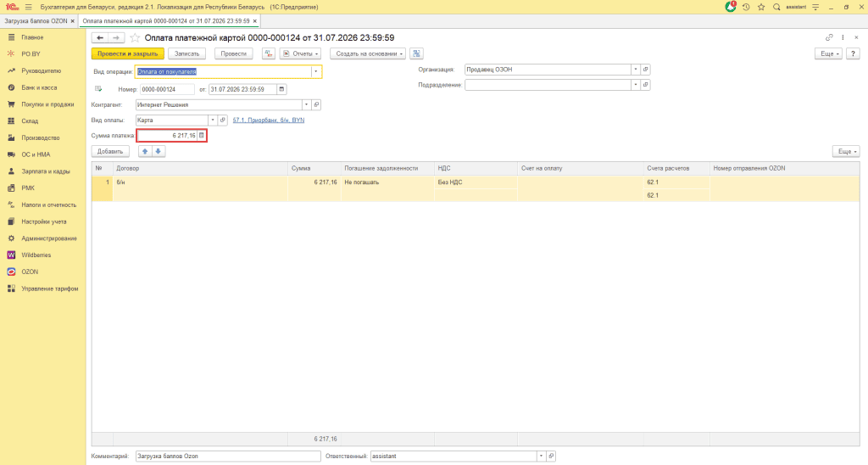
Task: Open Склад section
Action: point(30,120)
